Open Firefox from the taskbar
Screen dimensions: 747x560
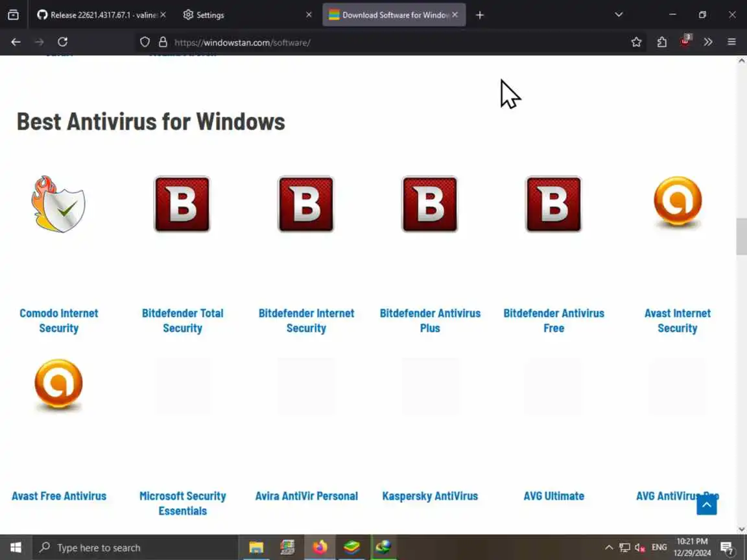pyautogui.click(x=320, y=548)
